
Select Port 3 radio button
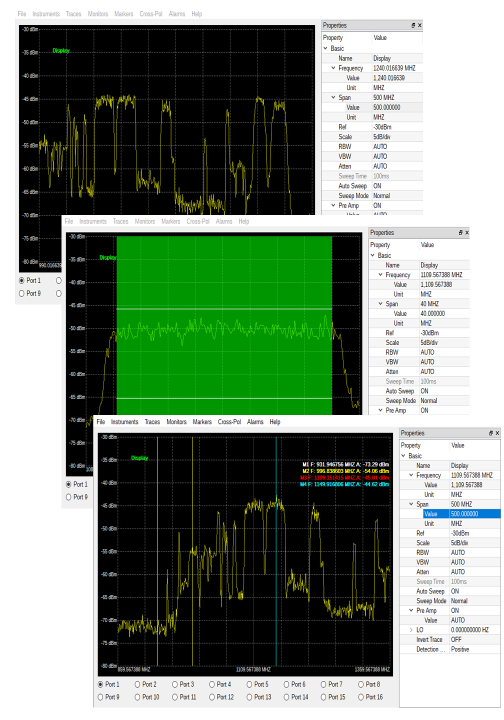tap(175, 684)
